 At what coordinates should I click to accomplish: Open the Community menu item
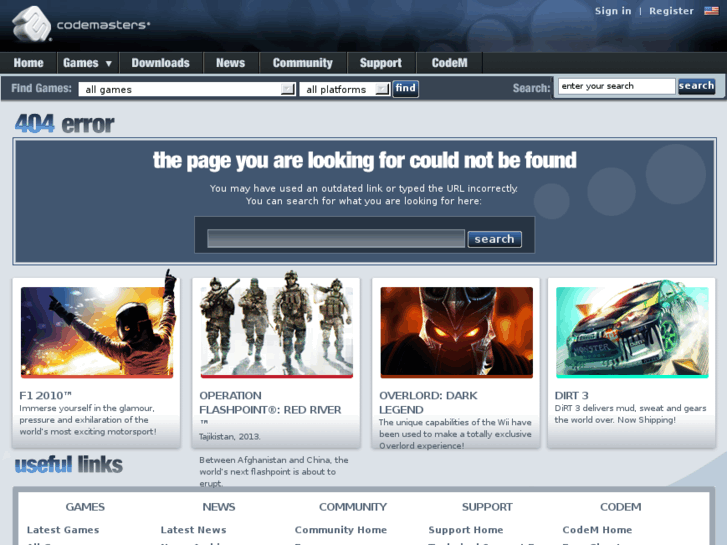point(302,63)
